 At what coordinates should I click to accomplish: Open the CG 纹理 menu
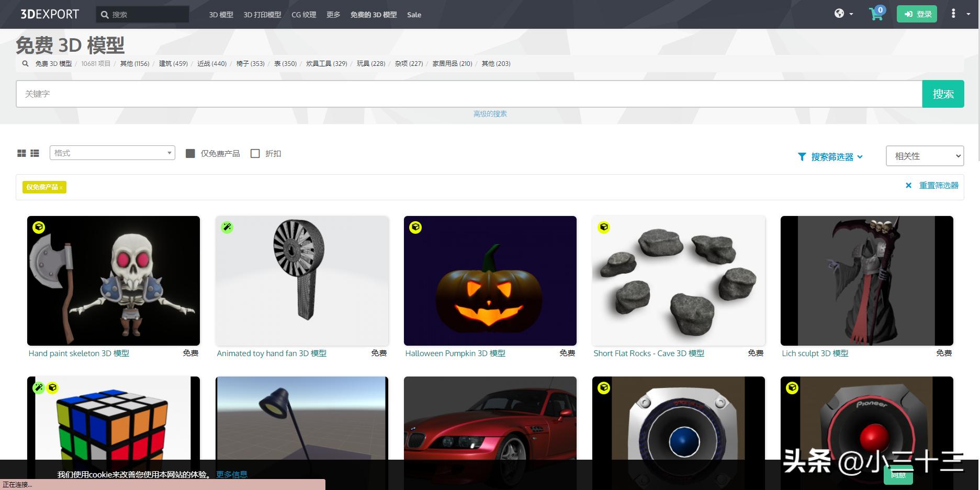(x=304, y=15)
